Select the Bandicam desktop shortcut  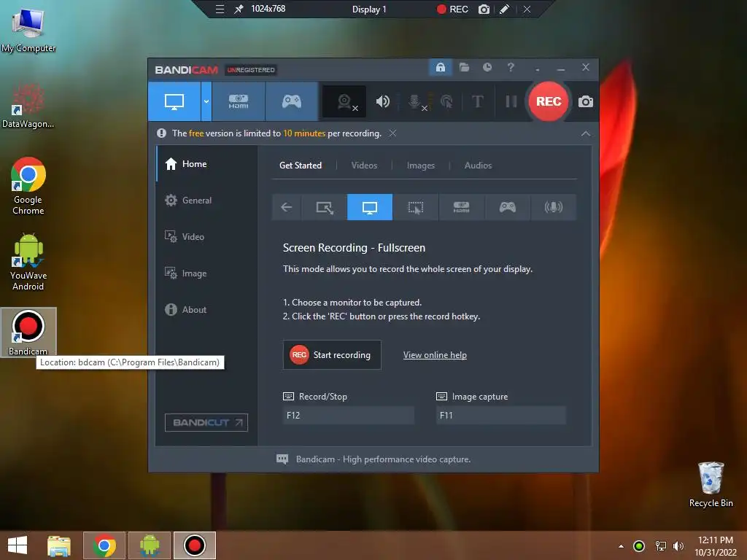tap(28, 332)
